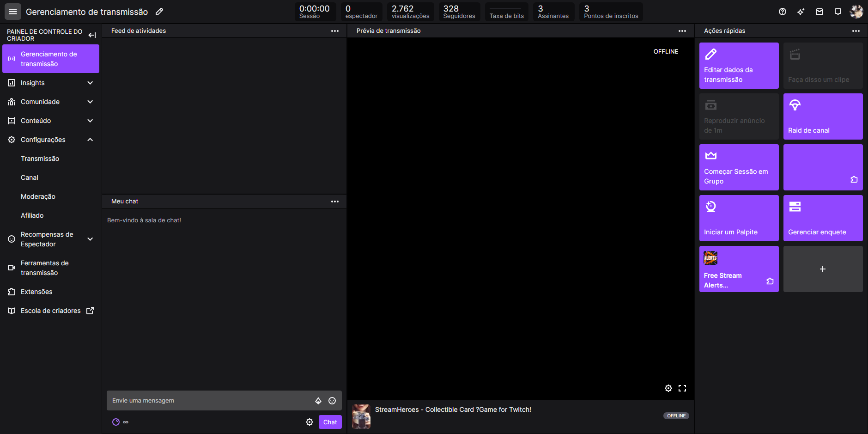Open the Extensões menu item
The image size is (868, 434).
(36, 292)
